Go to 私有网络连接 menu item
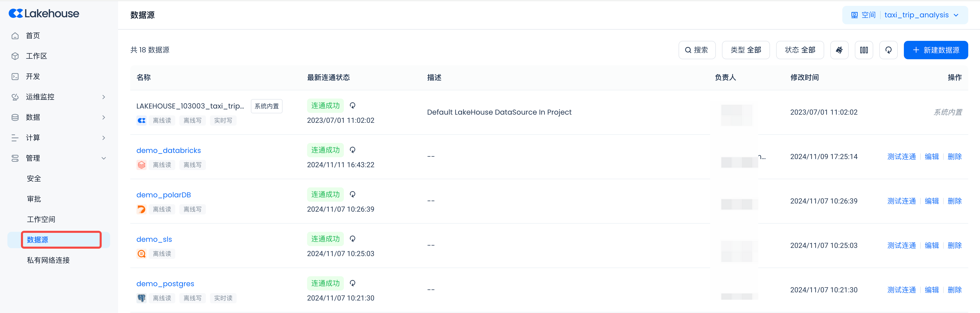This screenshot has height=313, width=980. 48,260
